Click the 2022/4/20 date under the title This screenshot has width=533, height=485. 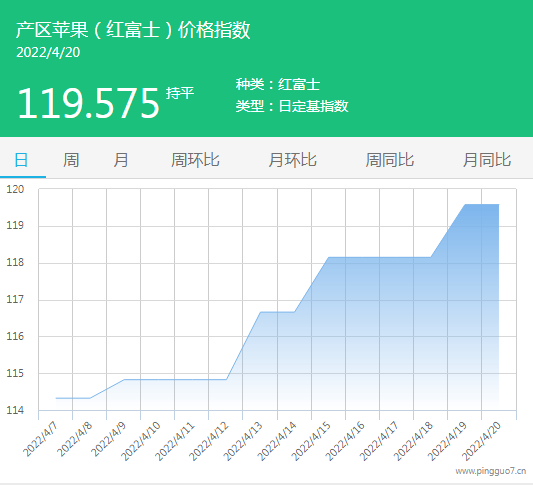click(x=48, y=52)
